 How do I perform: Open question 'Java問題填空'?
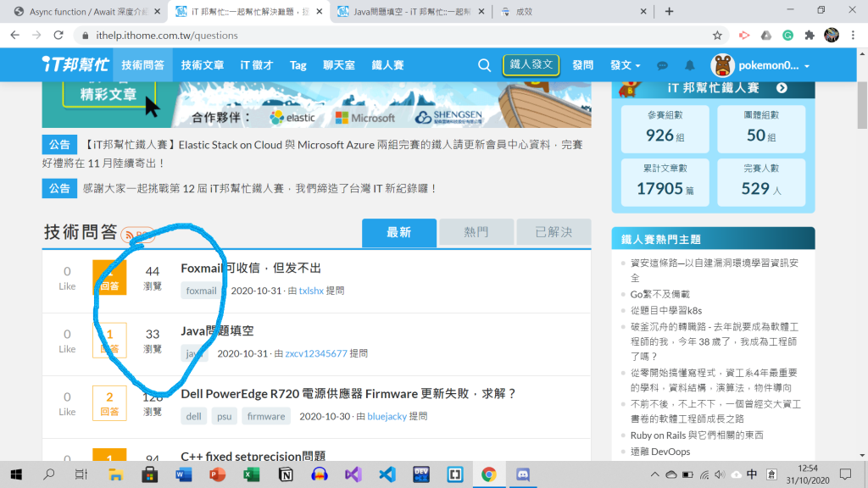click(217, 331)
